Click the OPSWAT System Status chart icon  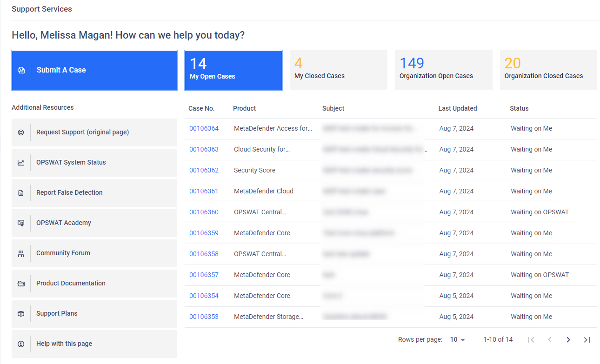coord(21,163)
